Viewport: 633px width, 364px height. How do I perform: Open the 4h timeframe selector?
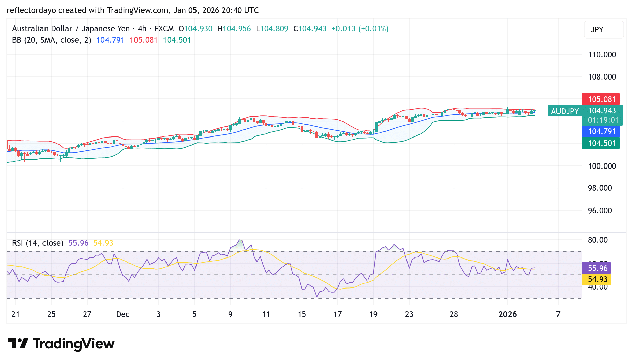coord(142,29)
